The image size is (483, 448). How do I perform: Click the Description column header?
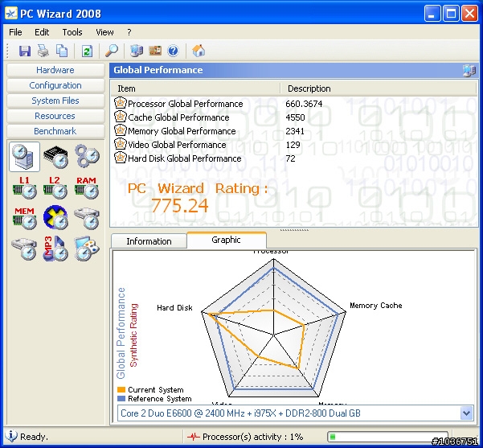(379, 88)
